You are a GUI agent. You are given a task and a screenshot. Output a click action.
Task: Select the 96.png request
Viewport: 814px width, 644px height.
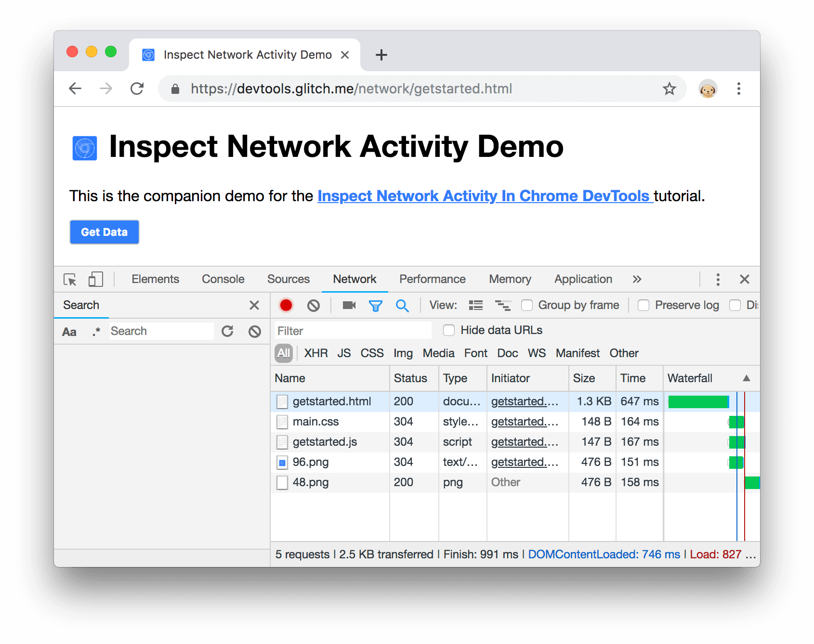(x=515, y=462)
